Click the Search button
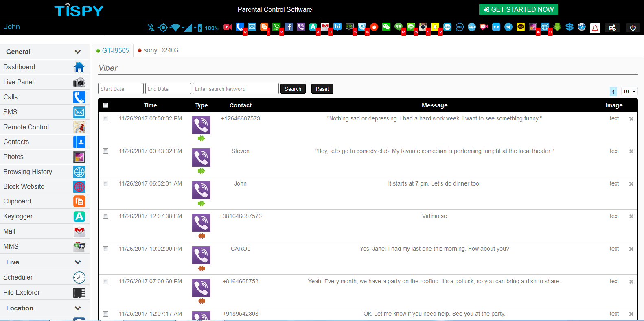The image size is (644, 321). point(293,89)
